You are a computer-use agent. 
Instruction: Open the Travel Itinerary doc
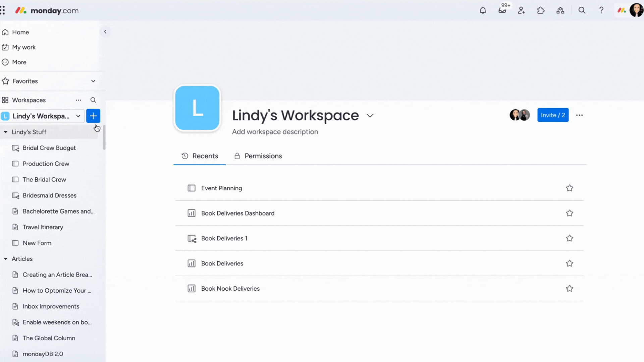[43, 227]
